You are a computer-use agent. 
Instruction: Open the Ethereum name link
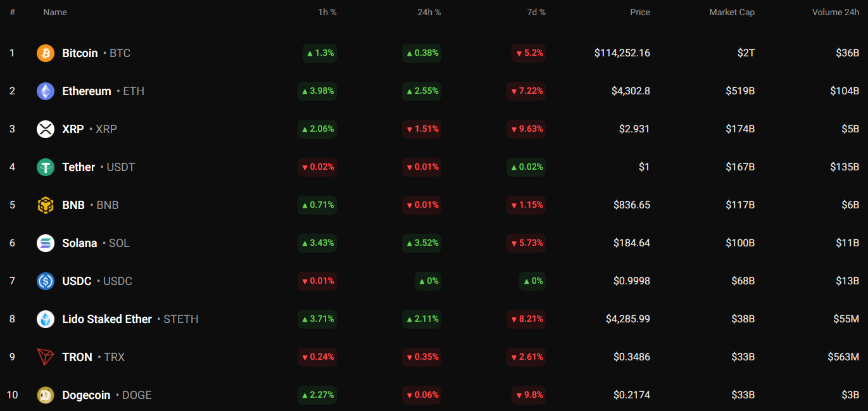(x=87, y=91)
